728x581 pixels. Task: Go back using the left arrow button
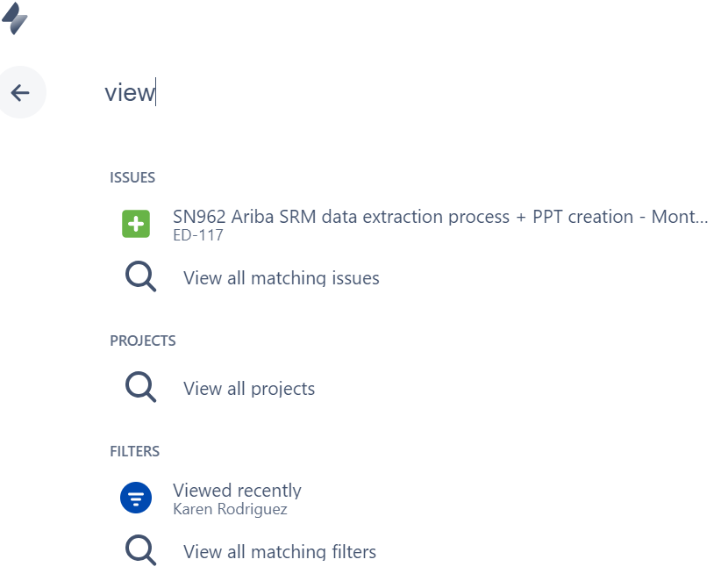point(20,92)
